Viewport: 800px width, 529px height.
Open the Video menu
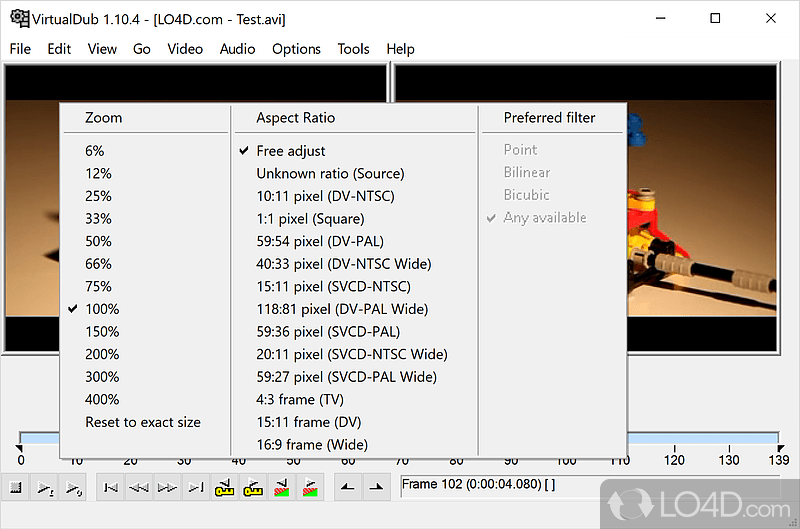185,49
